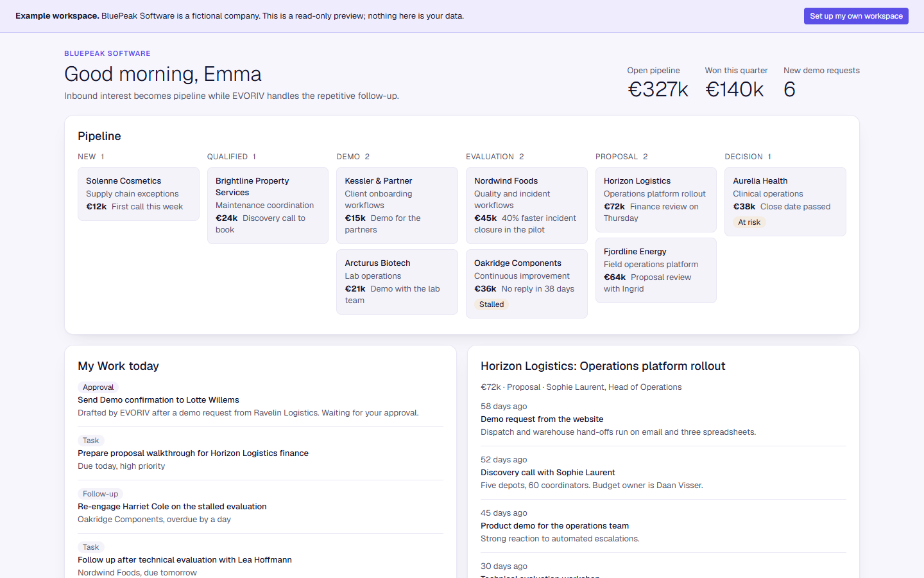Screen dimensions: 924x578
Task: Open the Solenne Cosmetics deal card
Action: pos(139,194)
